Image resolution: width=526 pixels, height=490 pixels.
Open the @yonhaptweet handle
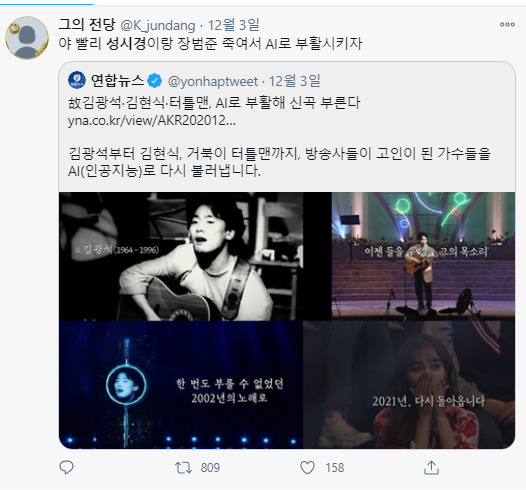[213, 81]
